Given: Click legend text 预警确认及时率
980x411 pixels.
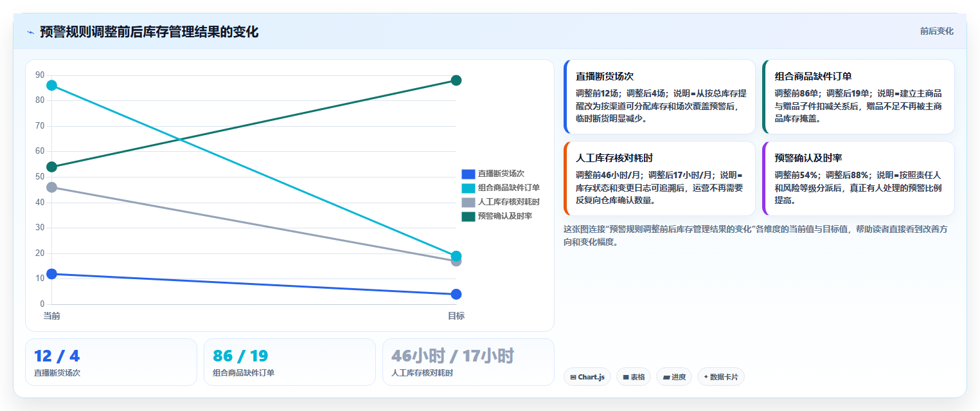Looking at the screenshot, I should (505, 216).
